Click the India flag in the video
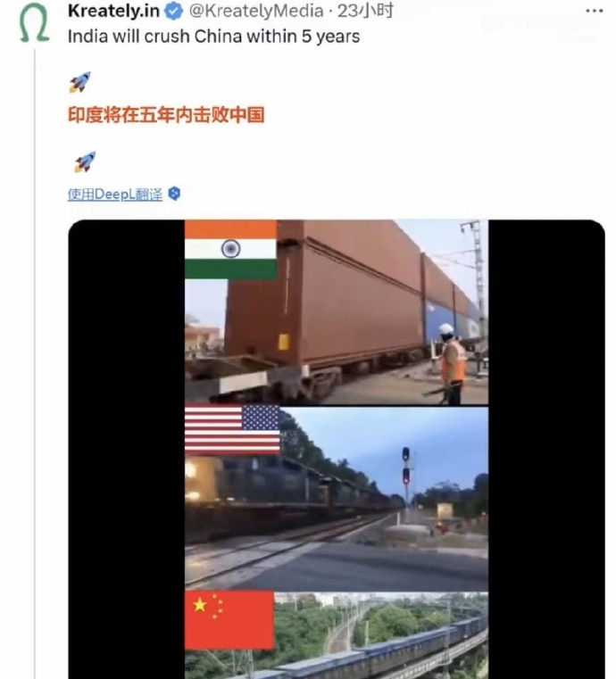The width and height of the screenshot is (616, 679). 230,250
